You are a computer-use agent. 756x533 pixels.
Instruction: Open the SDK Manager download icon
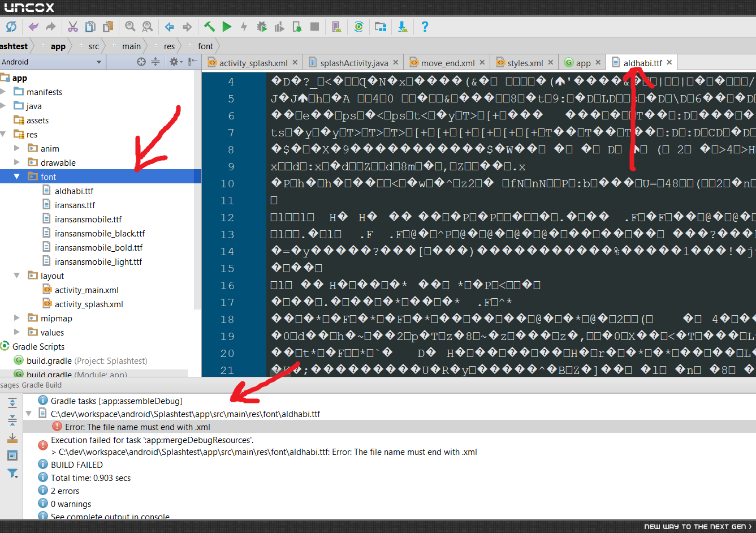(403, 27)
